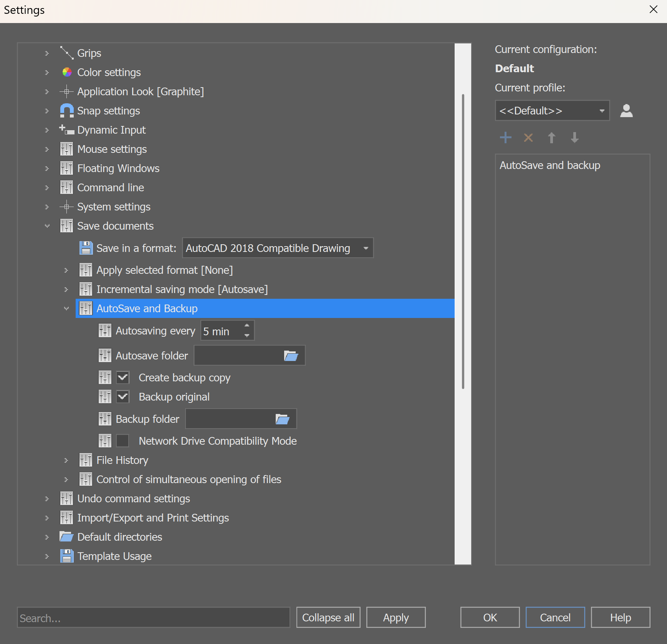Click in the Search input field

154,618
